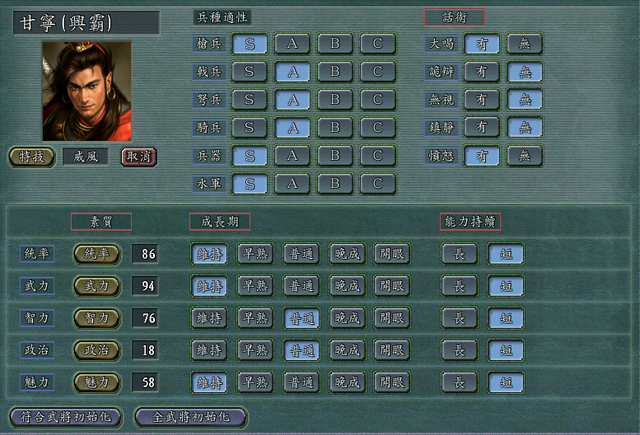Change 兵器 aptitude to A

(292, 155)
